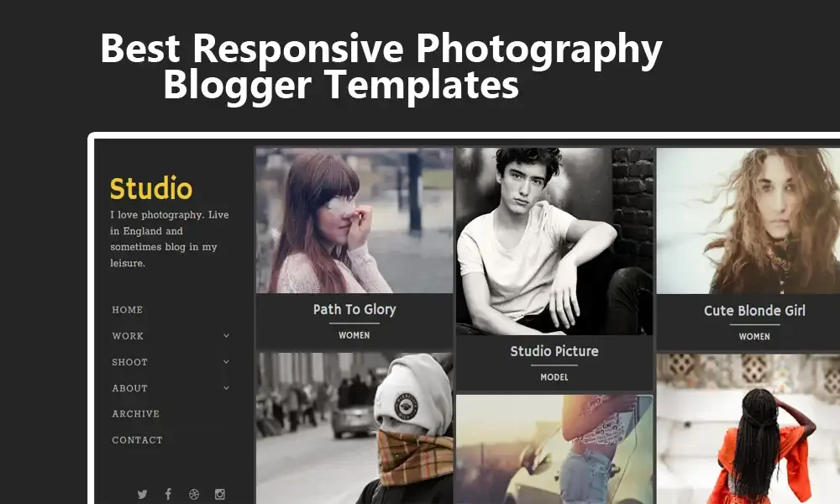Open the Facebook social icon
Viewport: 840px width, 504px height.
tap(168, 494)
